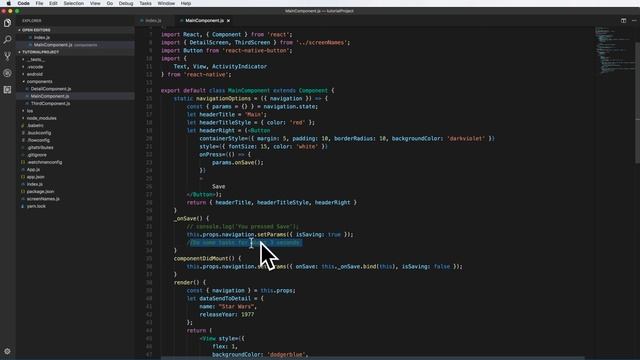Open screenNames.js in the file tree
This screenshot has width=640, height=360.
[x=43, y=199]
